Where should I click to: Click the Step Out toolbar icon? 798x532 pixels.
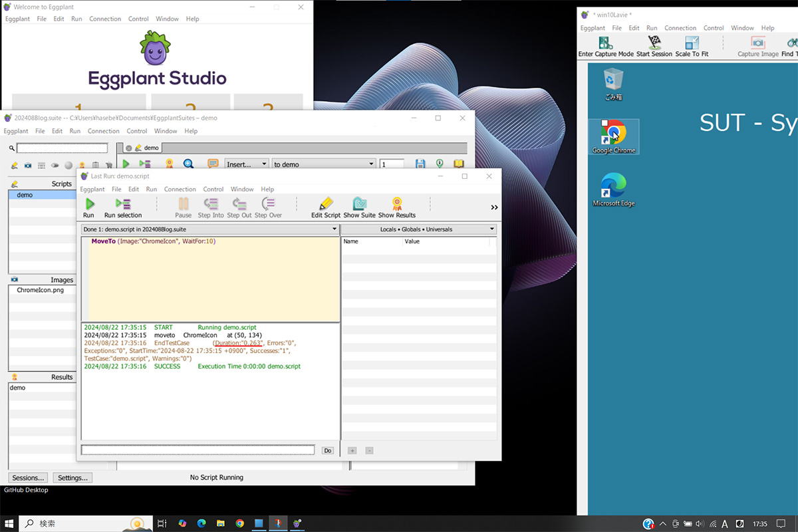pyautogui.click(x=239, y=204)
